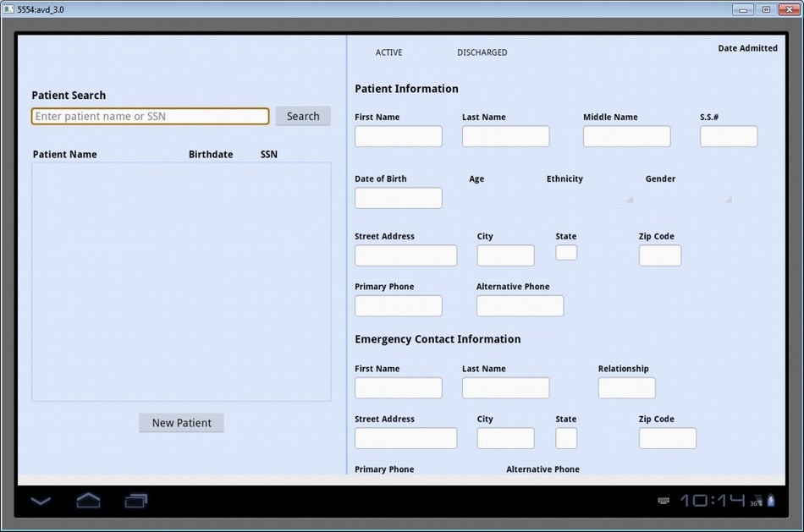Select the ACTIVE radio button
804x532 pixels.
pyautogui.click(x=365, y=52)
